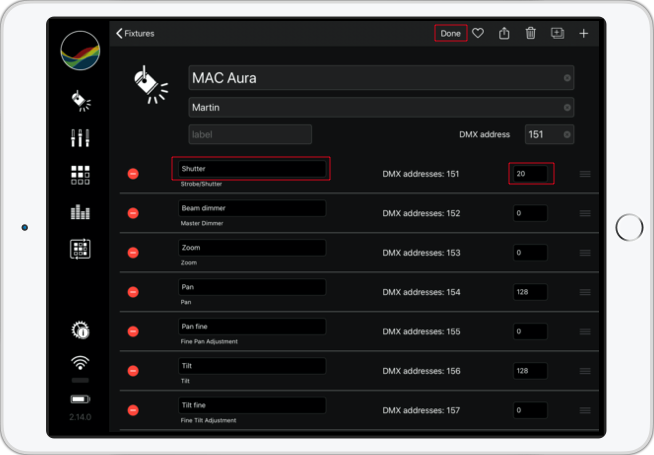Remove the Tilt channel row

[x=133, y=371]
